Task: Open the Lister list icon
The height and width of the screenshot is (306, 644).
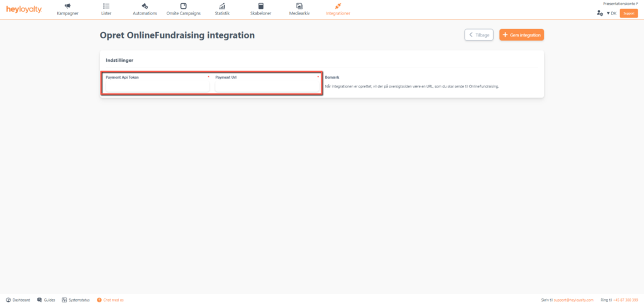Action: point(106,6)
